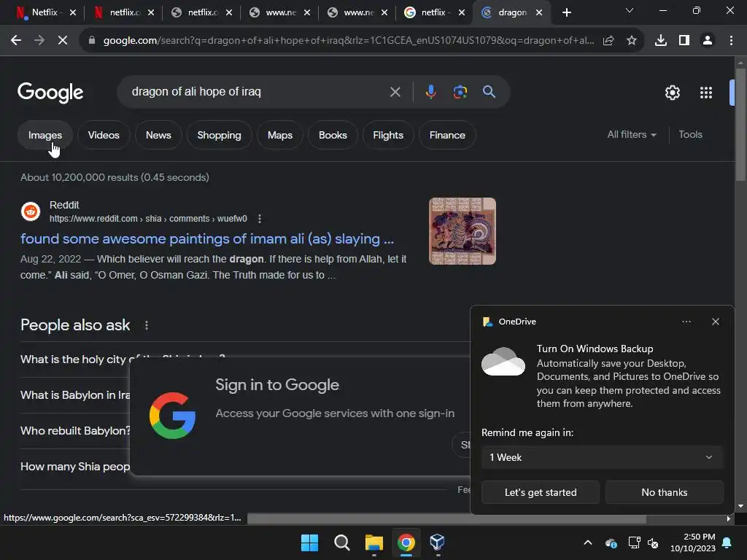Screen dimensions: 747x560
Task: Expand All filters dropdown
Action: (x=632, y=135)
